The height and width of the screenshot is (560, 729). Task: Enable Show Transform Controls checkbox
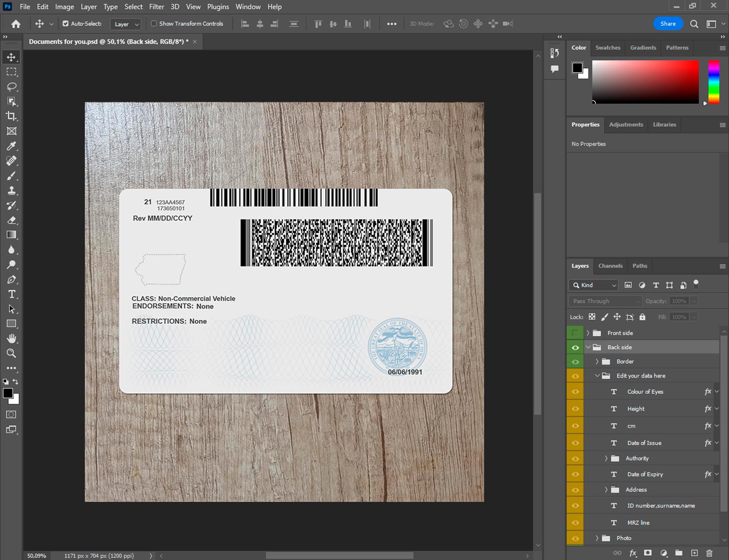point(154,23)
